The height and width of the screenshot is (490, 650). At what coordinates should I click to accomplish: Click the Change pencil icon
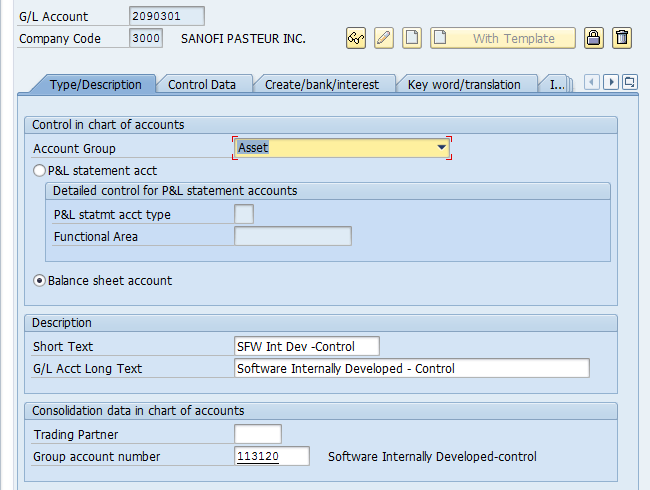pyautogui.click(x=384, y=38)
